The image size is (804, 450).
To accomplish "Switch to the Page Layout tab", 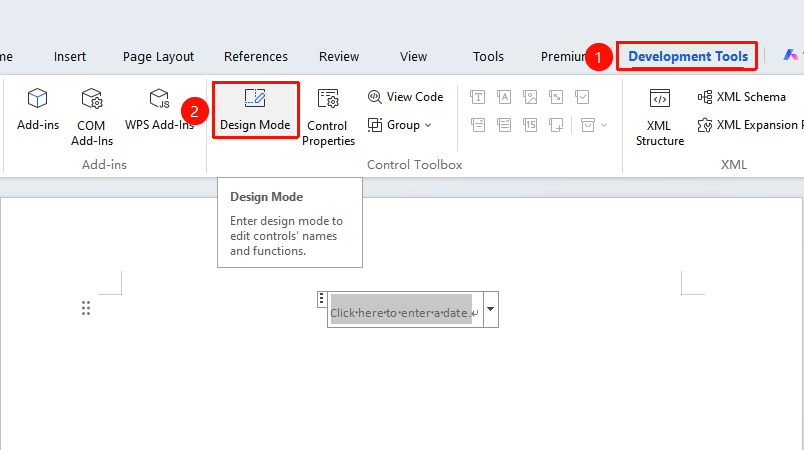I will [158, 56].
